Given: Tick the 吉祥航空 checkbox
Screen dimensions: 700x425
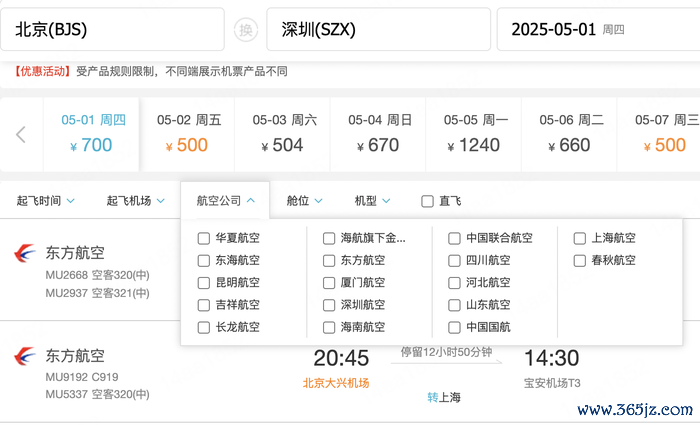Looking at the screenshot, I should (x=204, y=305).
